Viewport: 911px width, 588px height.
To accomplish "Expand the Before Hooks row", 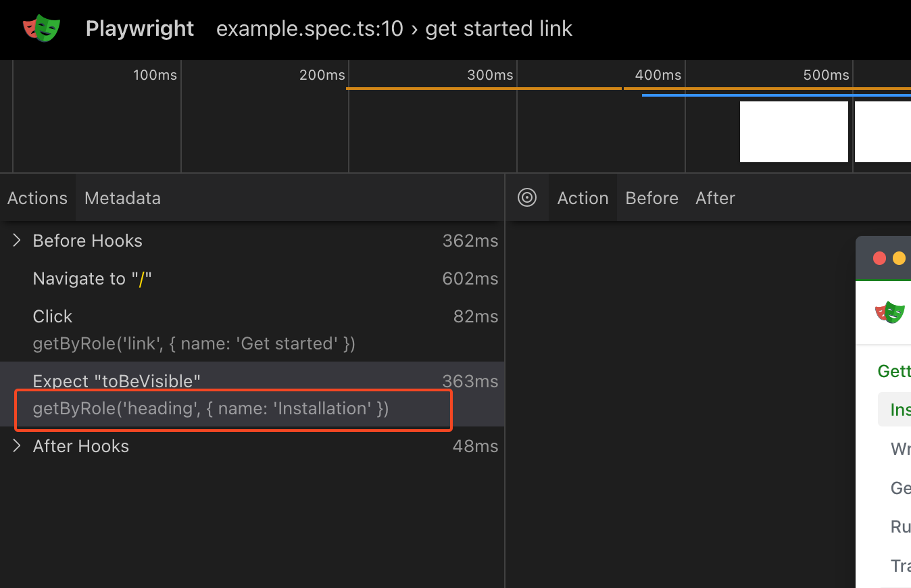I will coord(17,241).
